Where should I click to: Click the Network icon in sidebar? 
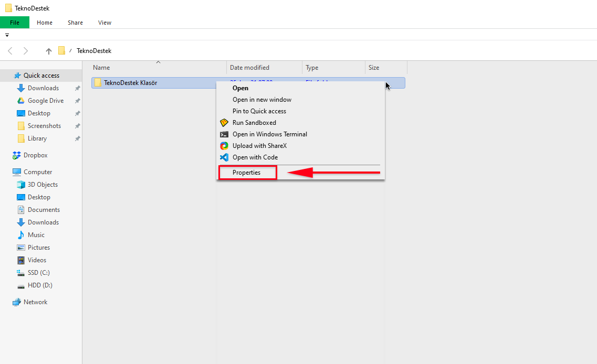16,302
